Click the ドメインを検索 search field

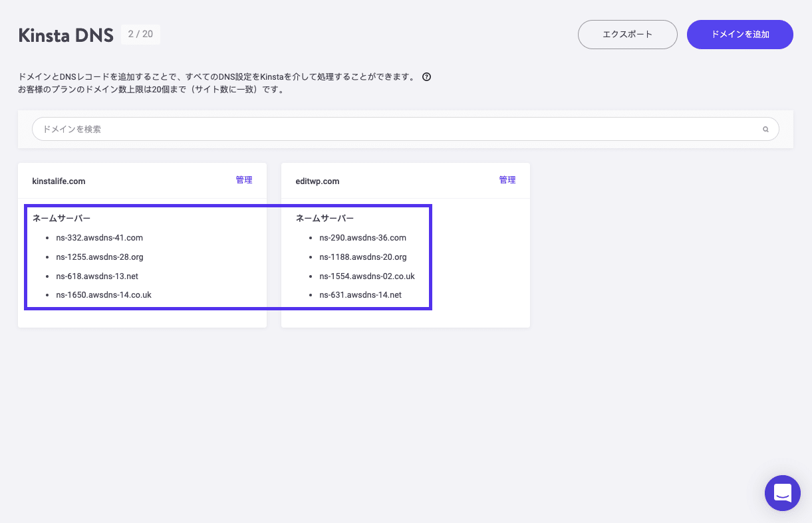click(x=266, y=129)
